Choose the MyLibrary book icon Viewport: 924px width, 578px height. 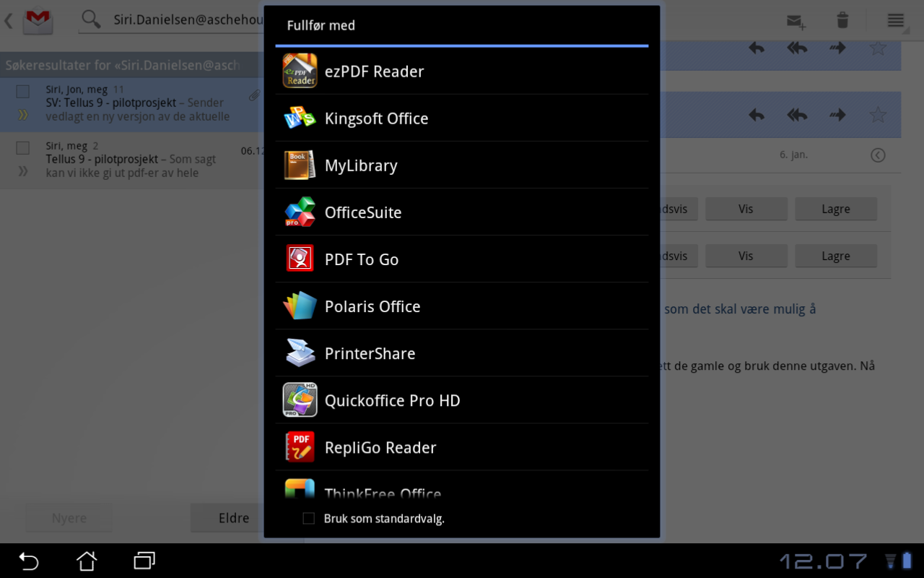[x=300, y=165]
